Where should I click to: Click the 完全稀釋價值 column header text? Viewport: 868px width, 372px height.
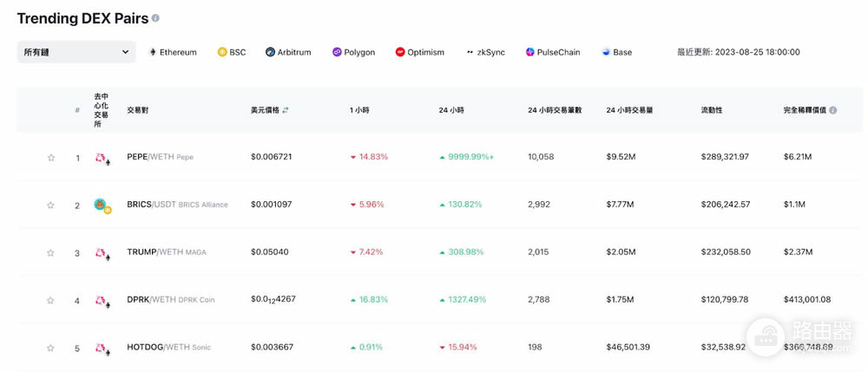pos(805,110)
